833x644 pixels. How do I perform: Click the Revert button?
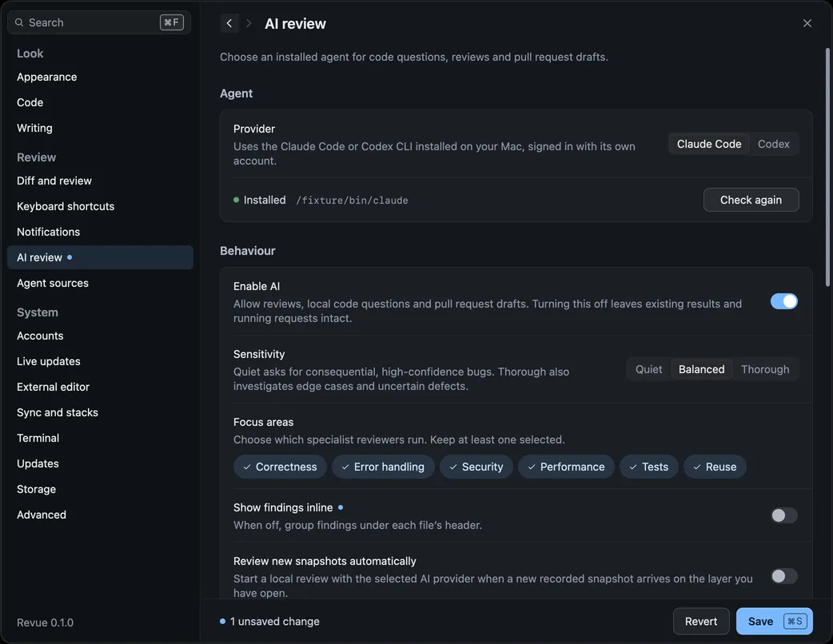[701, 621]
